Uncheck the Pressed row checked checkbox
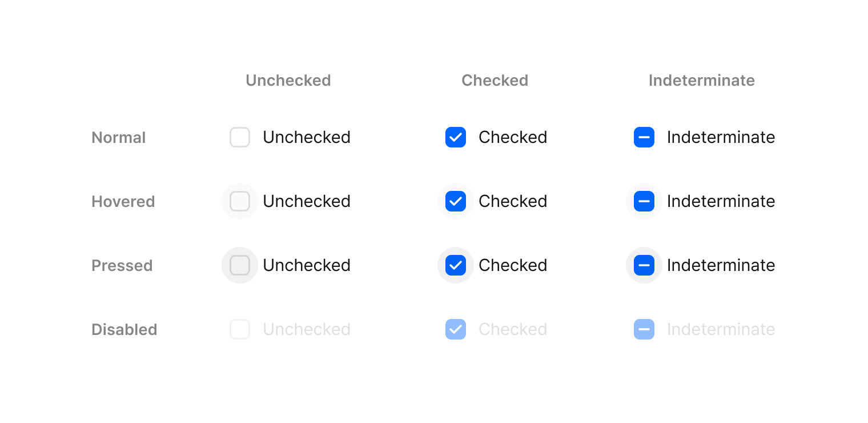Image resolution: width=868 pixels, height=423 pixels. click(456, 265)
